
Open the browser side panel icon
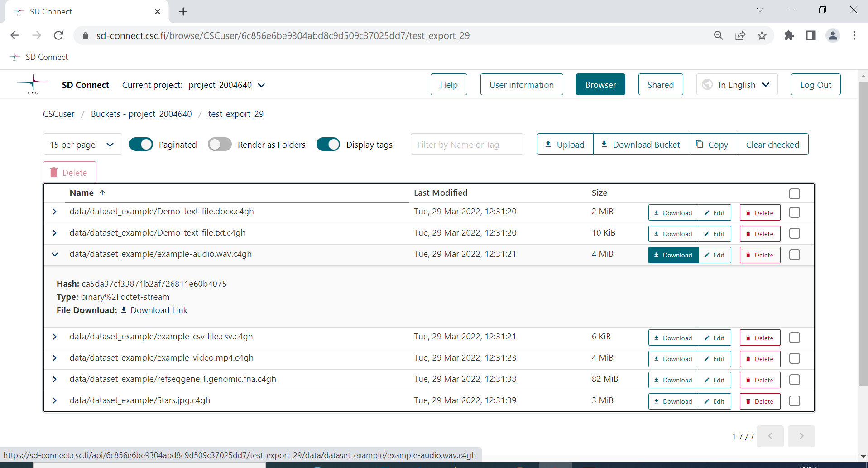tap(811, 35)
